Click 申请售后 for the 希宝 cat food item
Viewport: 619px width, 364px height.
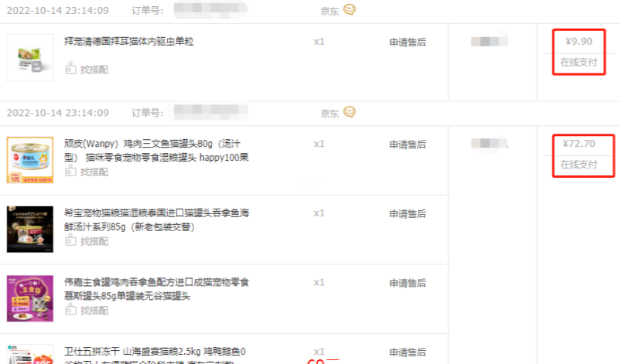click(x=408, y=214)
